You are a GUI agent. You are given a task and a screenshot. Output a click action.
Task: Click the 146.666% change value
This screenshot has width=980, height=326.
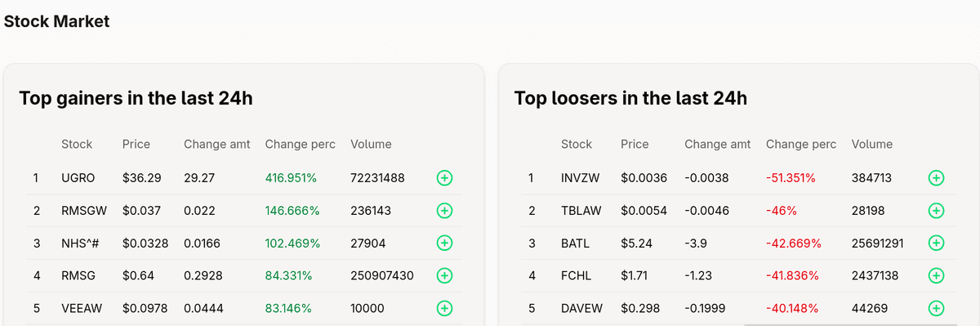click(292, 210)
